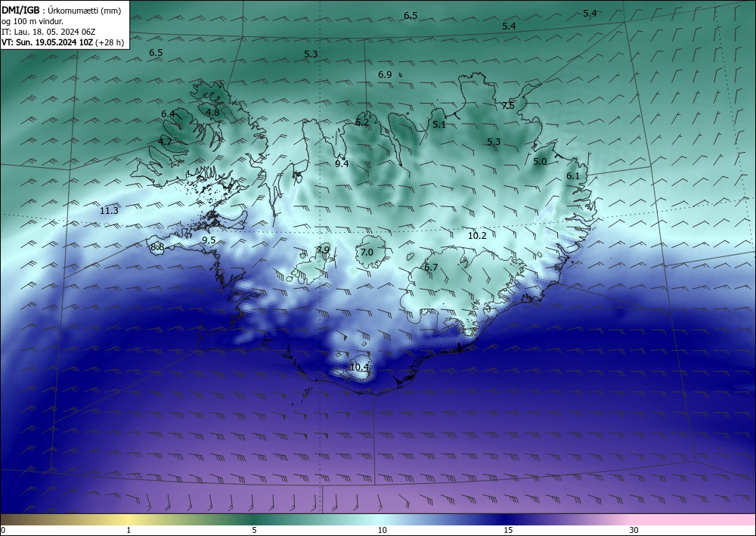The height and width of the screenshot is (536, 756).
Task: Click the 8.8 value at Snæfellsjökull
Action: [x=157, y=246]
